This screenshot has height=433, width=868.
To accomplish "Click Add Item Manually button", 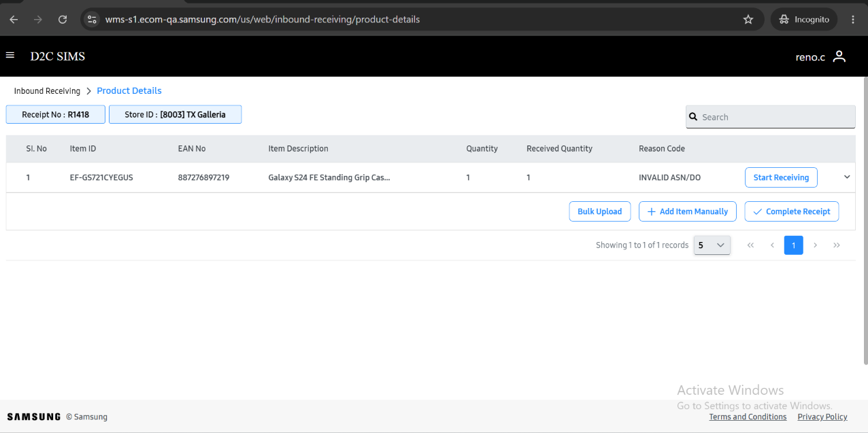I will [x=688, y=211].
